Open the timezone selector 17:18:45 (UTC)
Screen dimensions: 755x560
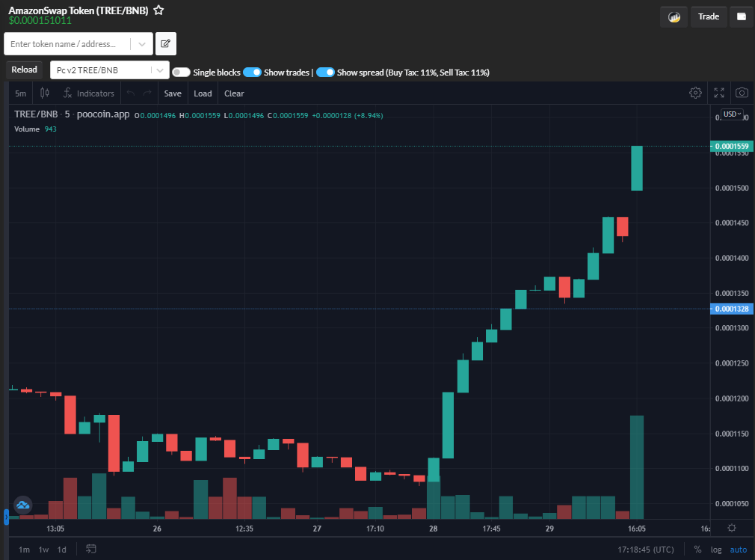pyautogui.click(x=646, y=550)
